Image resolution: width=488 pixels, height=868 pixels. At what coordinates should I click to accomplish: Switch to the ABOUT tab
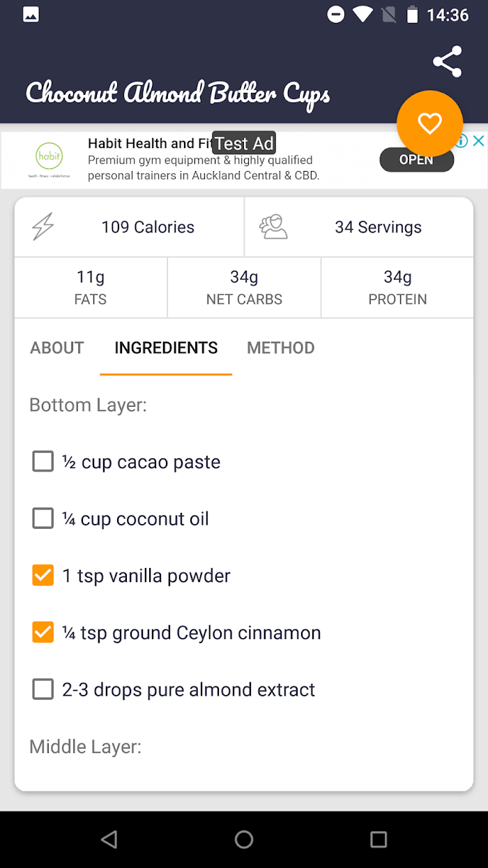tap(57, 347)
